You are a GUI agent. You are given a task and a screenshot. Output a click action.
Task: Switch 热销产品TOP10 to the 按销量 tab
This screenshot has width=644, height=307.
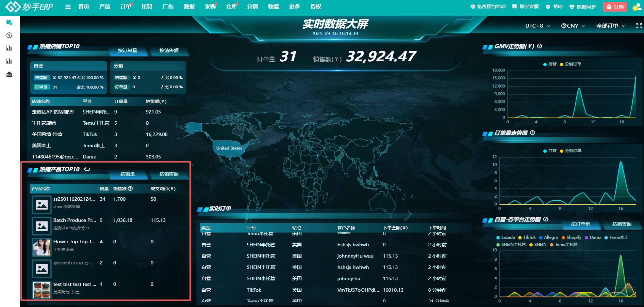coord(128,174)
